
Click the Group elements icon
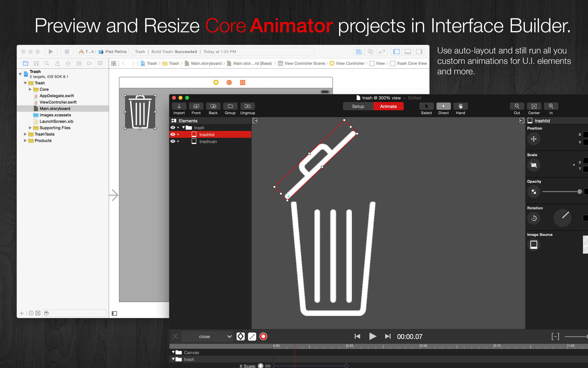click(230, 106)
